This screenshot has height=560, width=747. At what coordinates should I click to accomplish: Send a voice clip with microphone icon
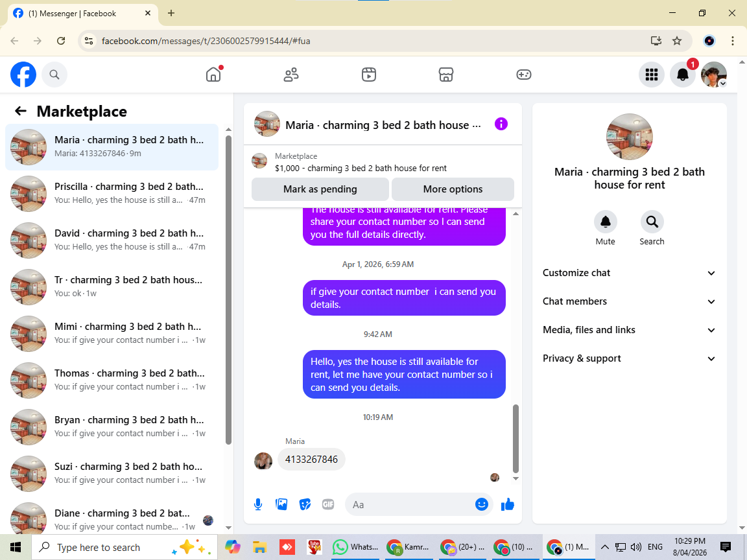click(x=257, y=505)
